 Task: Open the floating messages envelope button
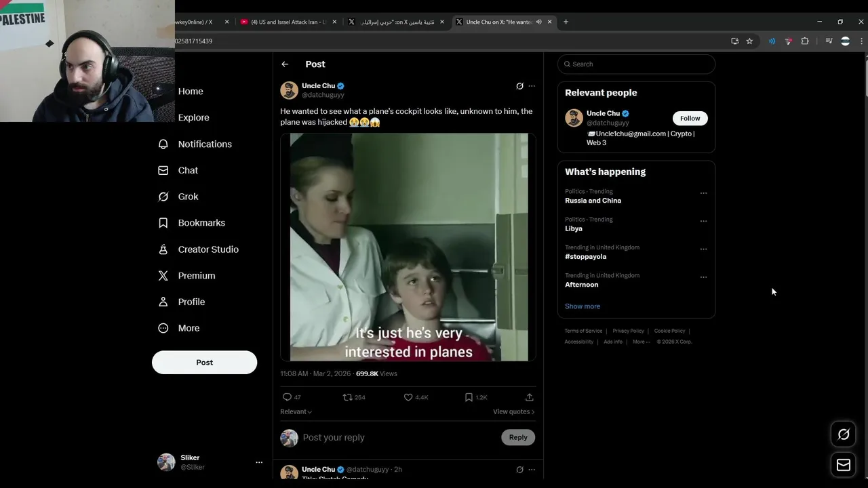click(x=844, y=465)
